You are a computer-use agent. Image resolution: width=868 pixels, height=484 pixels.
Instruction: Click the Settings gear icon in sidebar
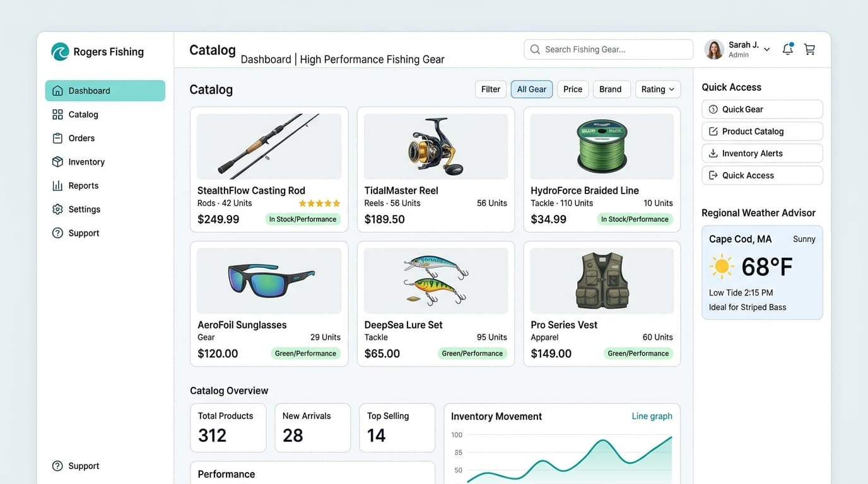[57, 209]
